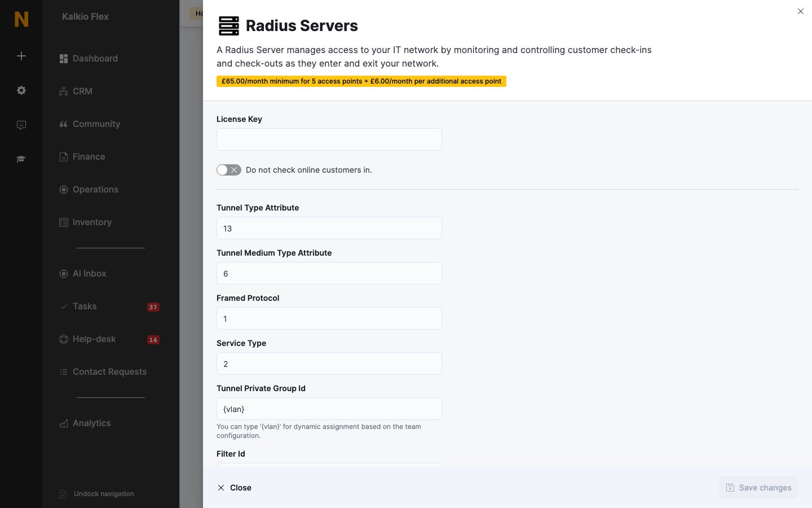Click the Tasks red 37 badge
Viewport: 812px width, 508px height.
[x=153, y=307]
